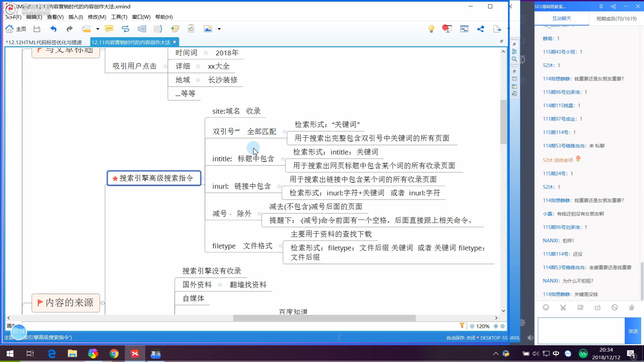Open the 编辑(E) menu
Image resolution: width=644 pixels, height=362 pixels.
(x=34, y=17)
